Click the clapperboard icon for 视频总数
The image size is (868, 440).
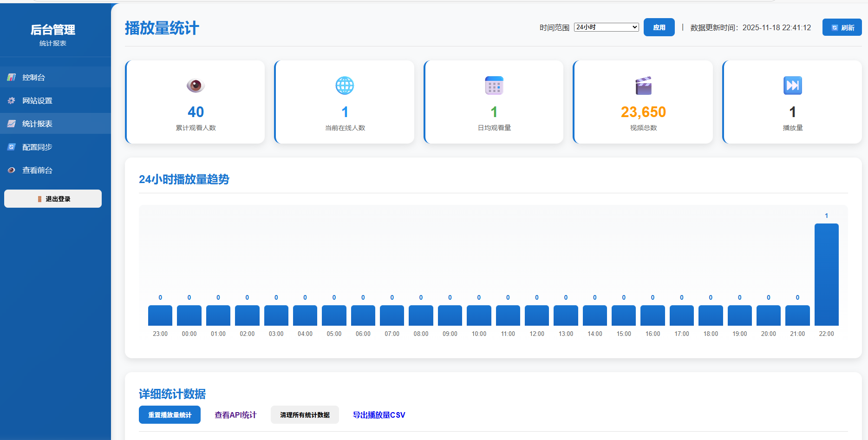[643, 85]
